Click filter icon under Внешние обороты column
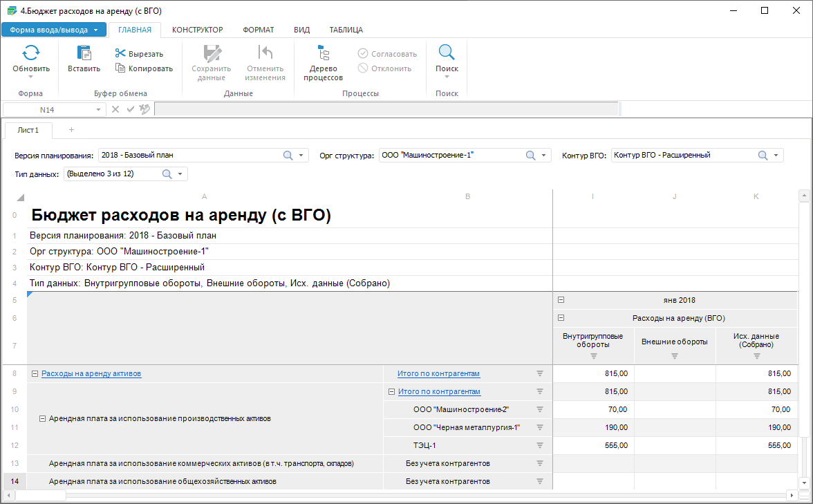 (674, 356)
